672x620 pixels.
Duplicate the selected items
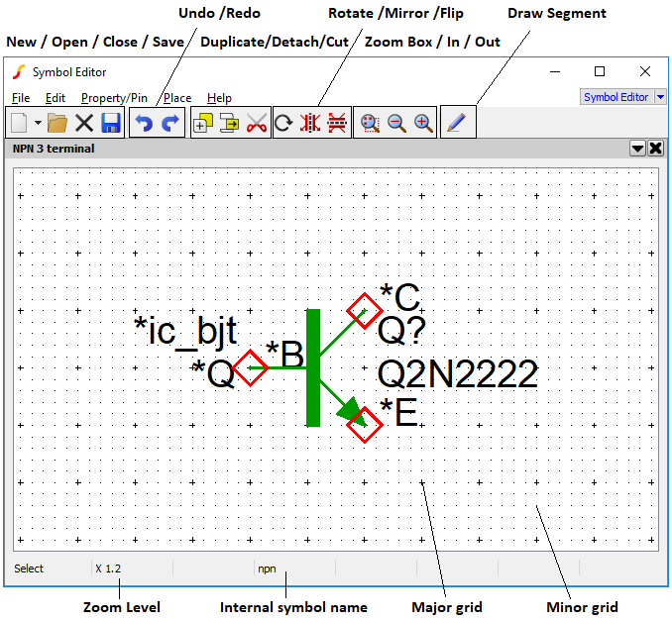point(202,123)
